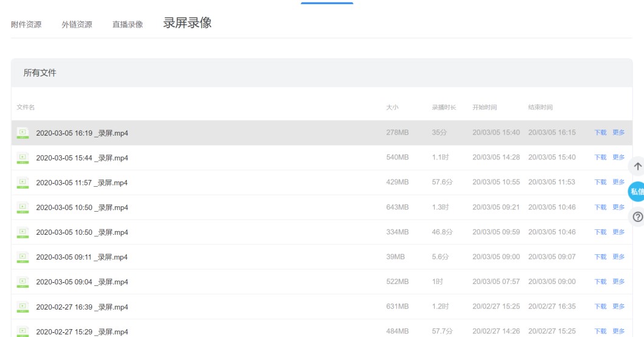Click the 开始时间 column header

[485, 108]
